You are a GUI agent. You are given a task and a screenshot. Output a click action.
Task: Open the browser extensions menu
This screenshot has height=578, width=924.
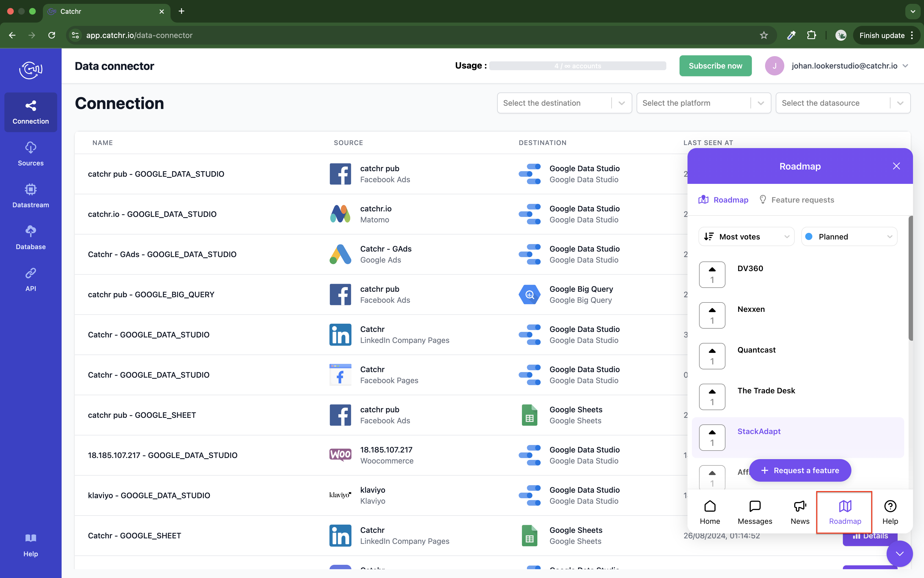click(811, 35)
